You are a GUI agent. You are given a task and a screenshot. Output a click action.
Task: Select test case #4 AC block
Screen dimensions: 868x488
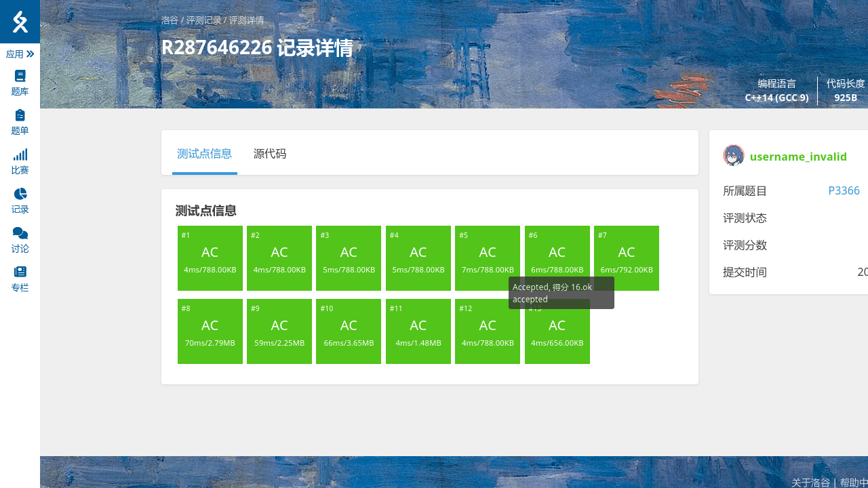tap(418, 258)
